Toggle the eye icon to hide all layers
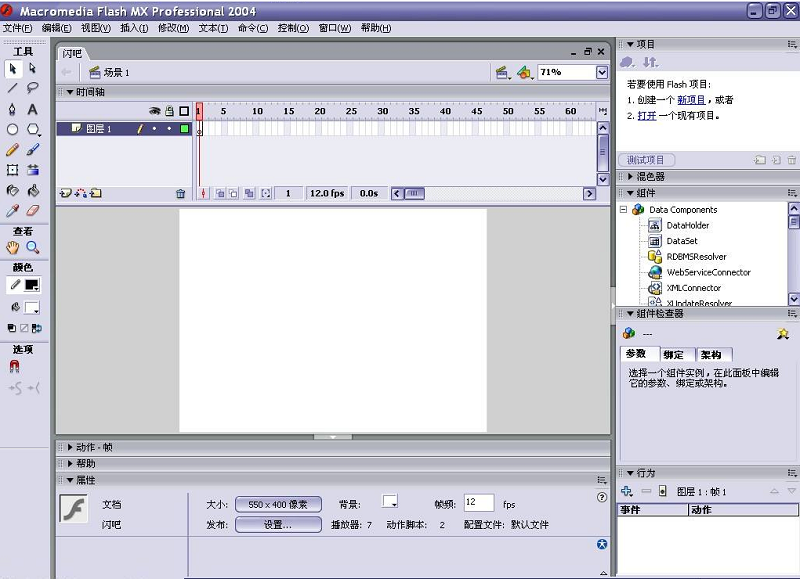This screenshot has height=579, width=800. (x=155, y=111)
